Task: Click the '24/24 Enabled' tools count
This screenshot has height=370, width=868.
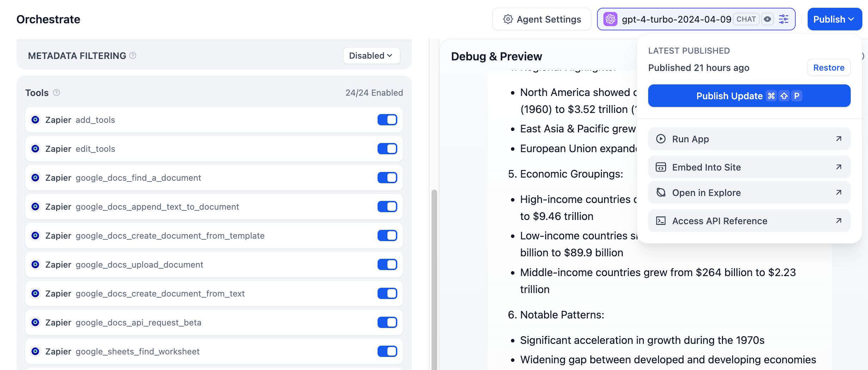Action: pos(374,92)
